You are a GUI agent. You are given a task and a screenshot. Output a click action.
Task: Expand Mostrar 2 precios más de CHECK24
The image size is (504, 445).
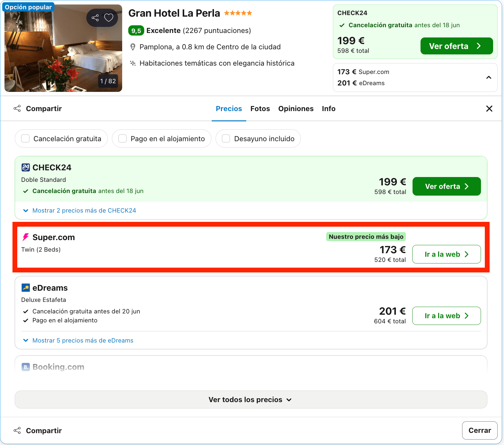pos(80,210)
